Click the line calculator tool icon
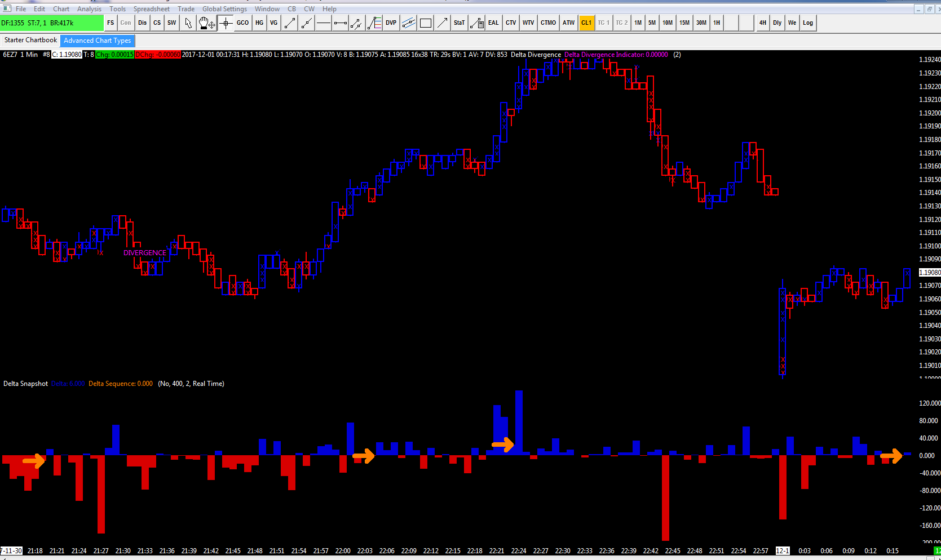This screenshot has width=941, height=560. tap(476, 23)
